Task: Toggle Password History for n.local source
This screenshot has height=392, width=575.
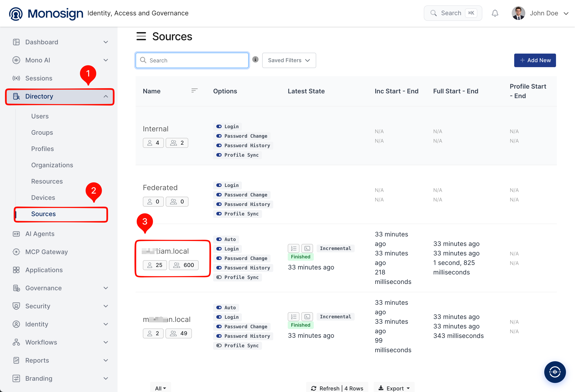Action: point(219,336)
